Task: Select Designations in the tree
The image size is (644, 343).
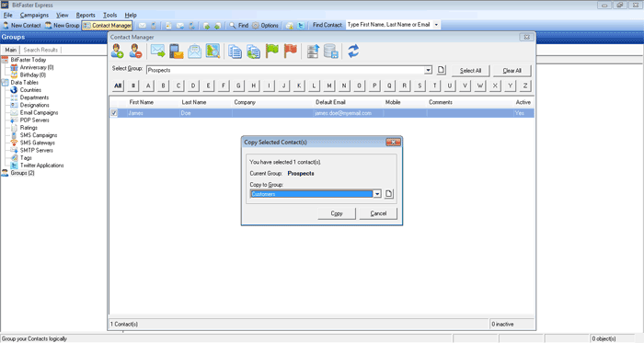Action: [35, 105]
